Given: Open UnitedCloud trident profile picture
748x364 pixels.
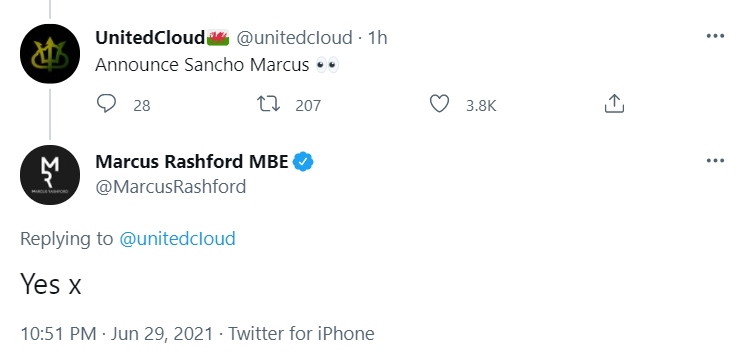Looking at the screenshot, I should pos(50,53).
